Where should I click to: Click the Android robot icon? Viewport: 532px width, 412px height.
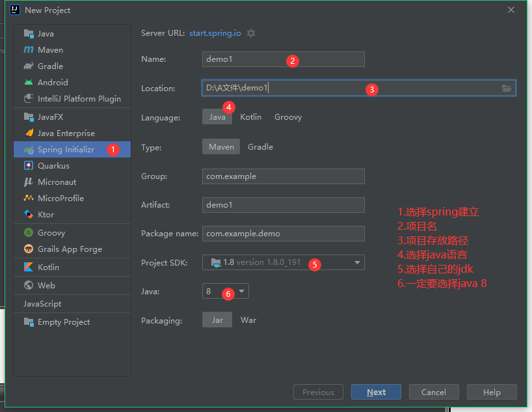point(29,83)
